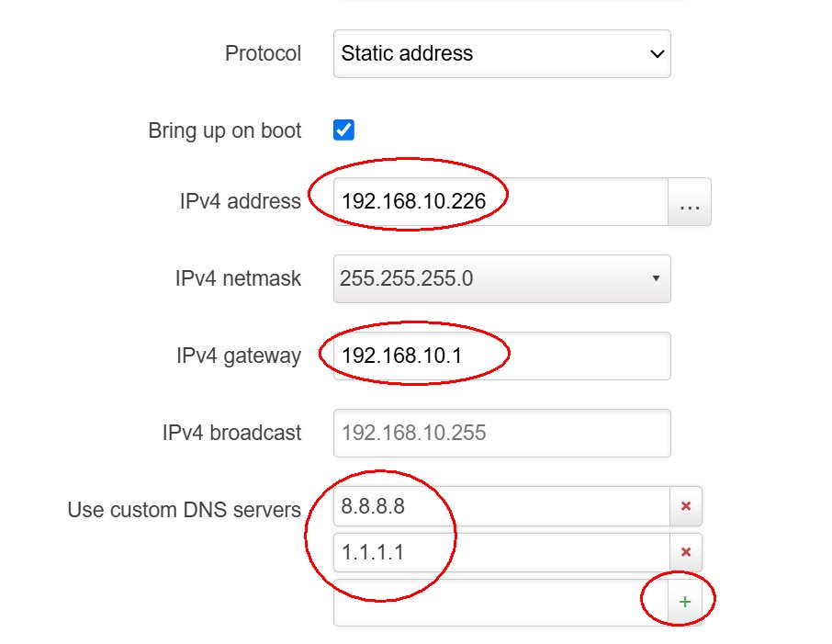Viewport: 832px width, 644px height.
Task: Select the IPv4 broadcast input field
Action: pyautogui.click(x=502, y=433)
